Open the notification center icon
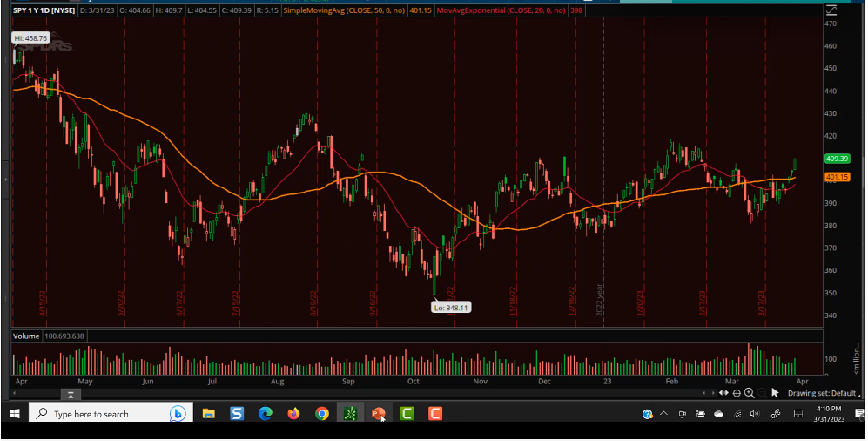Image resolution: width=868 pixels, height=441 pixels. 859,414
